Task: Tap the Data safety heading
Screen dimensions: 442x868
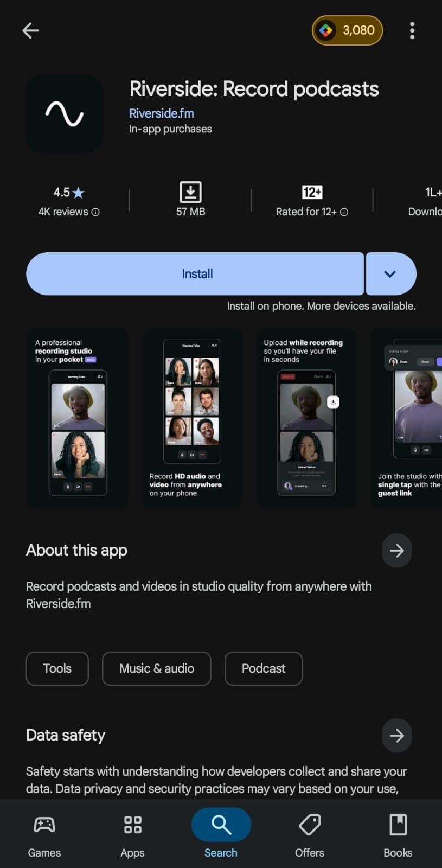Action: coord(66,735)
